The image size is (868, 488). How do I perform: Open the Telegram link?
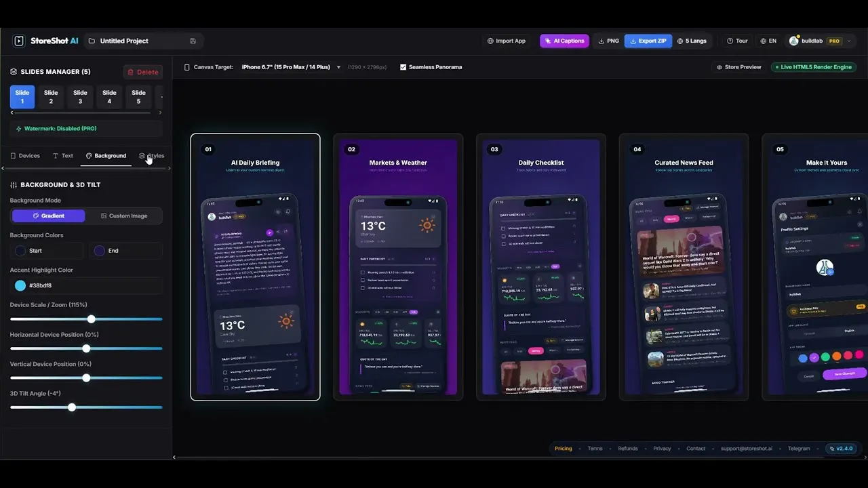799,449
